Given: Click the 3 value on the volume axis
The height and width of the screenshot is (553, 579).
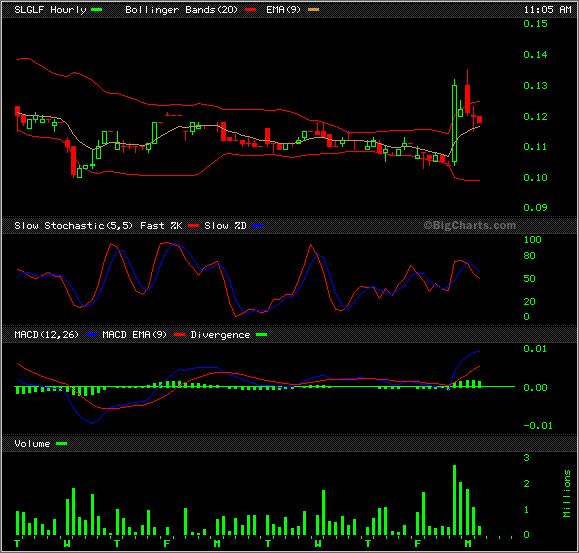Looking at the screenshot, I should (x=527, y=458).
